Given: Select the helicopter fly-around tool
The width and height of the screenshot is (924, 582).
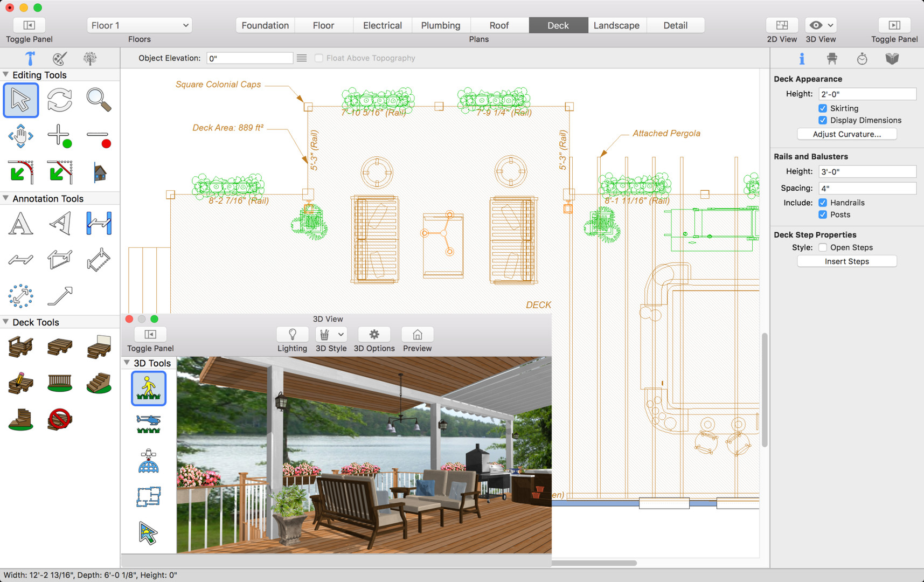Looking at the screenshot, I should pos(149,424).
